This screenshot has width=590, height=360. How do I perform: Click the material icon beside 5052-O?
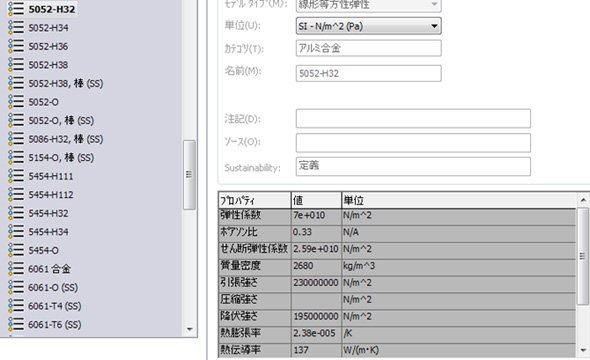(x=16, y=102)
